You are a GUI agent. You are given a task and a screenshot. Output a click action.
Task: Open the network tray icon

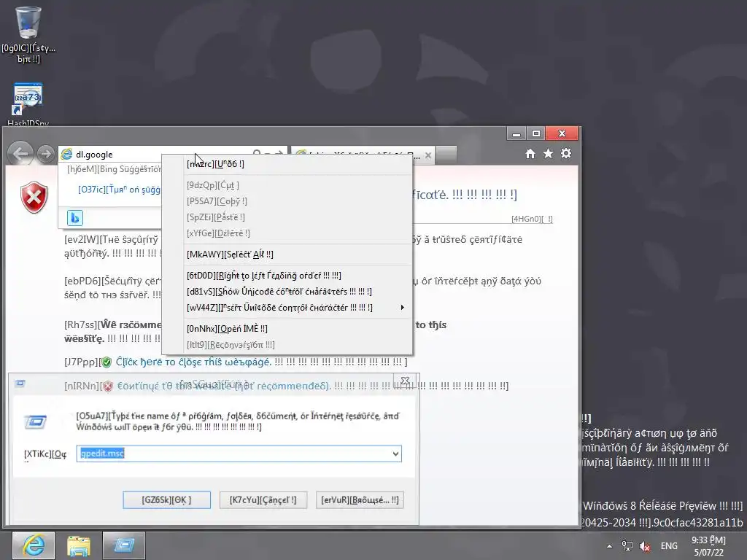pos(627,546)
